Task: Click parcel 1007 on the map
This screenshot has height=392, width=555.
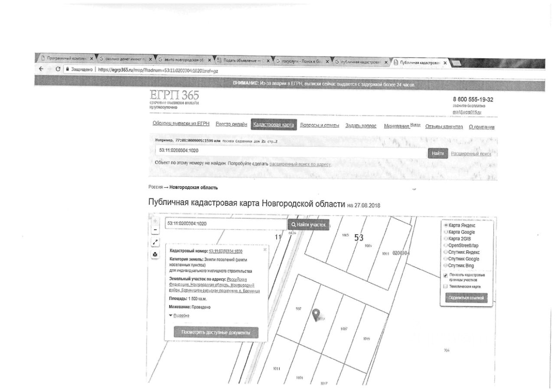Action: point(344,328)
